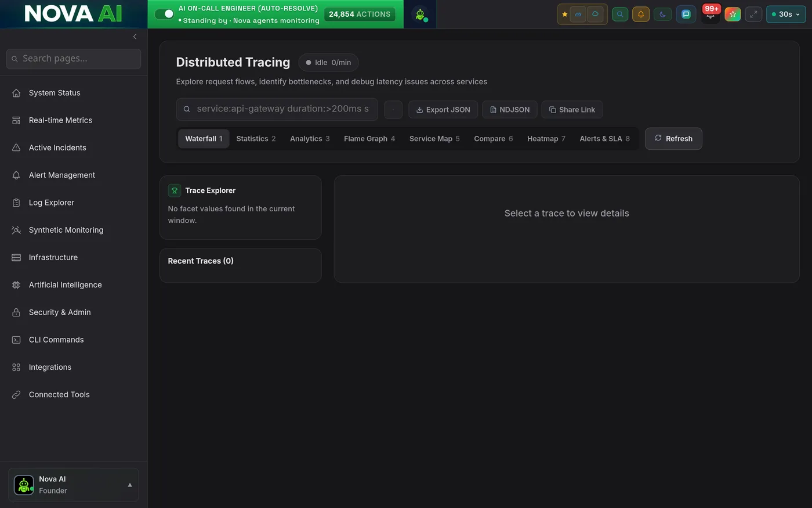Screen dimensions: 812x508
Task: Open Active Incidents from sidebar
Action: [x=74, y=147]
